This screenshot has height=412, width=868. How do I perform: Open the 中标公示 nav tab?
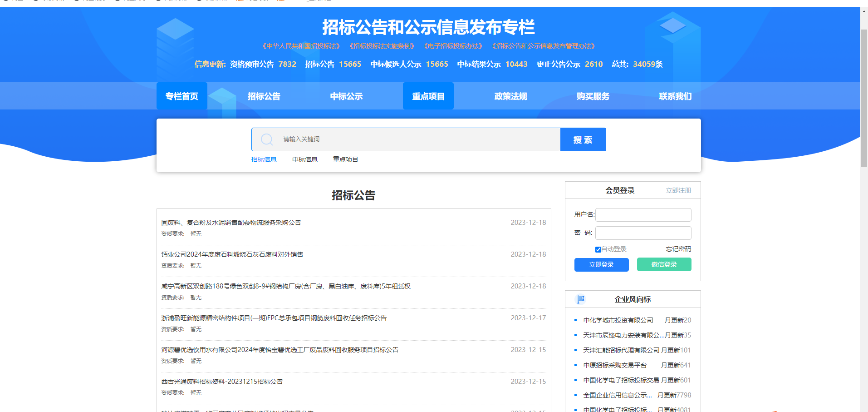(x=346, y=96)
